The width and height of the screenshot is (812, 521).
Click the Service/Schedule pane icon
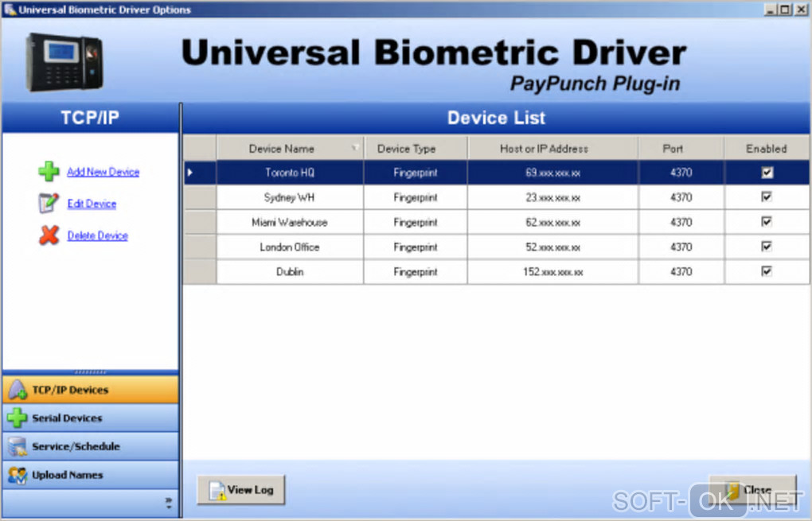(17, 446)
